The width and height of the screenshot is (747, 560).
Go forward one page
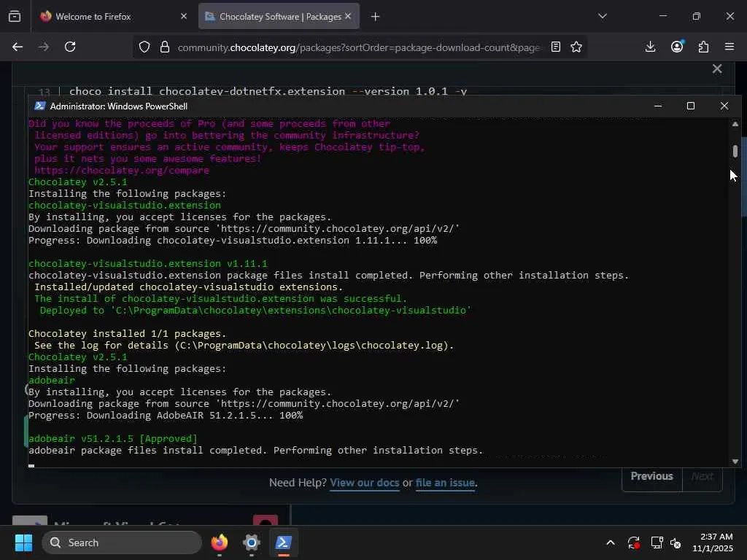44,47
